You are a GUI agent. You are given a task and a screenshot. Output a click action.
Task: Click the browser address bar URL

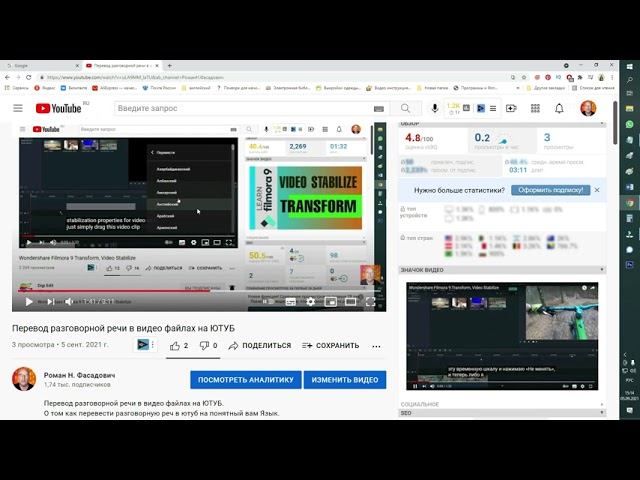[135, 77]
